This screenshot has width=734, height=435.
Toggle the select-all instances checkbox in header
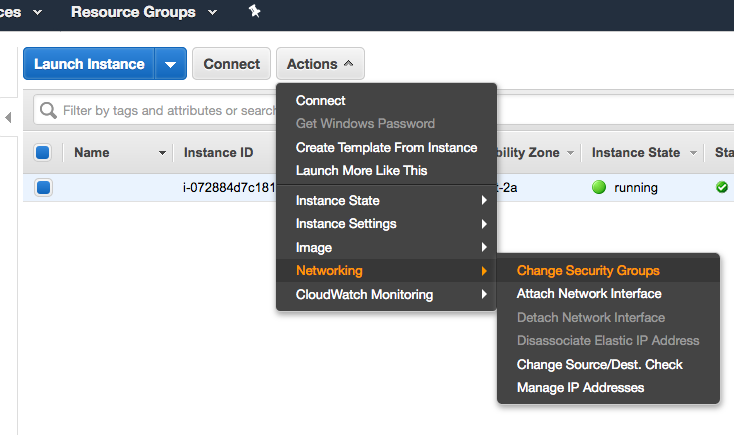tap(43, 153)
